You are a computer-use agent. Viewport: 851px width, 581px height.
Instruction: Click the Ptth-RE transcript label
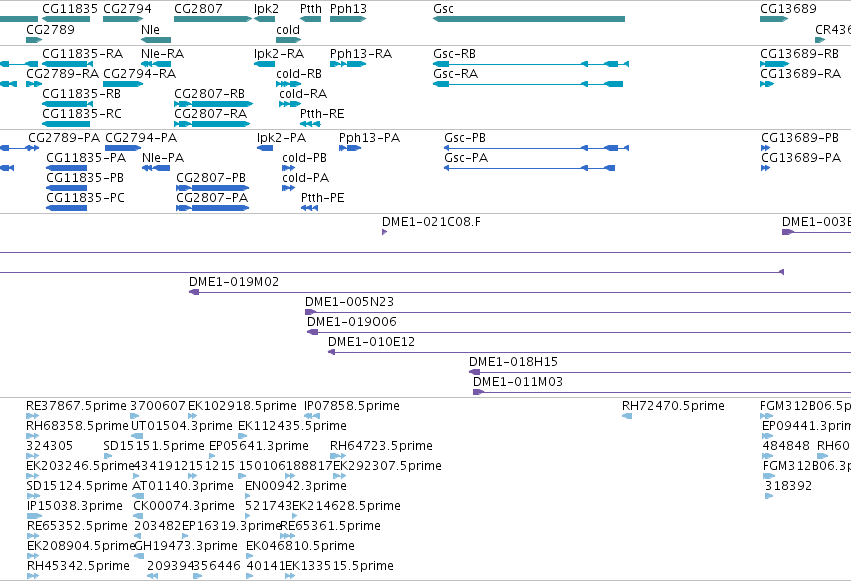click(322, 113)
